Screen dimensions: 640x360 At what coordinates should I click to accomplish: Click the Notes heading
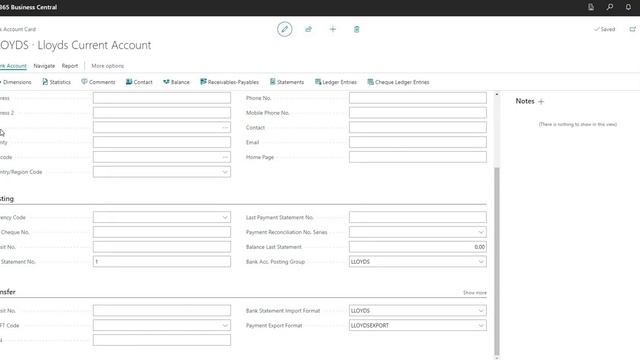pyautogui.click(x=525, y=101)
